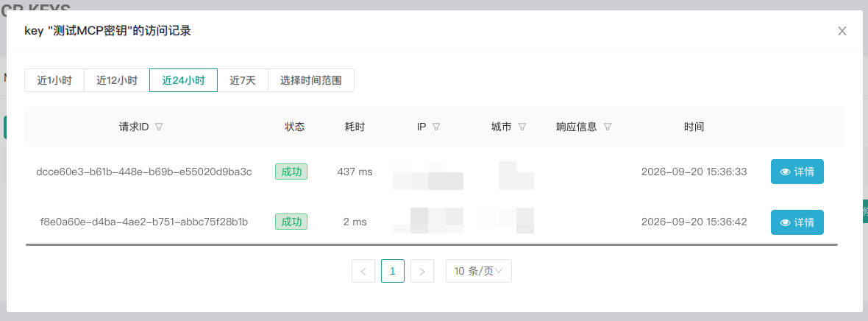Open 选择时间范围 custom range
The width and height of the screenshot is (868, 321).
pyautogui.click(x=311, y=80)
